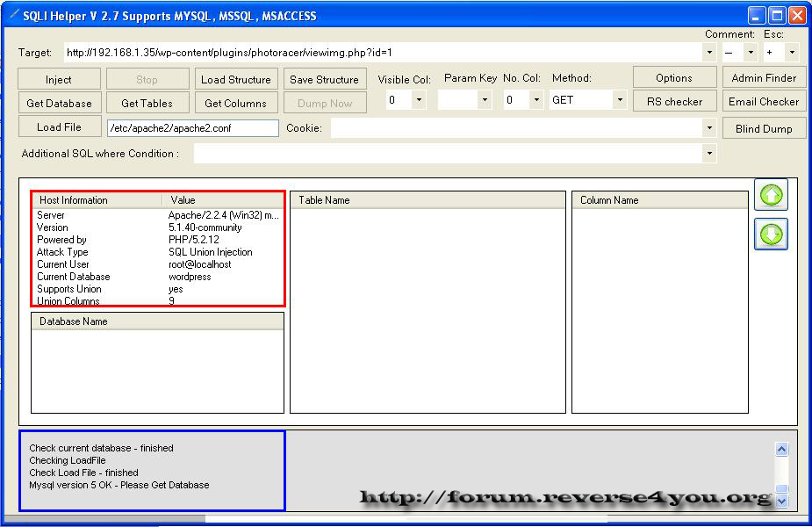Image resolution: width=812 pixels, height=527 pixels.
Task: Click the Table Name column header
Action: click(428, 200)
